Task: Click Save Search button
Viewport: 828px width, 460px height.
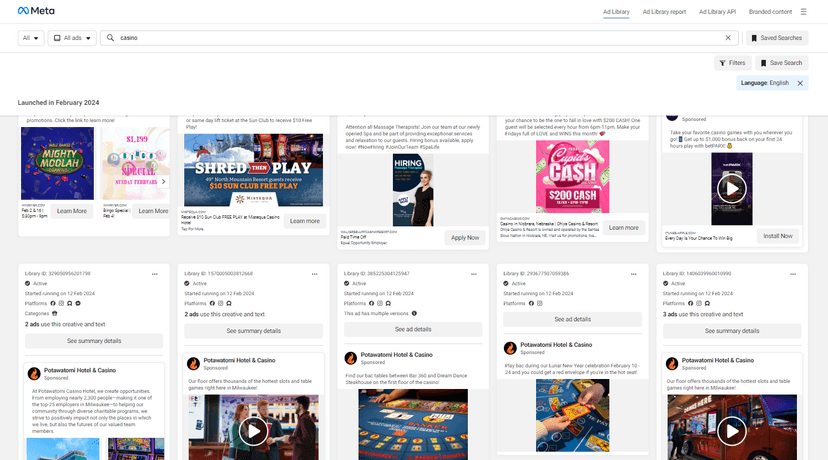Action: [x=781, y=63]
